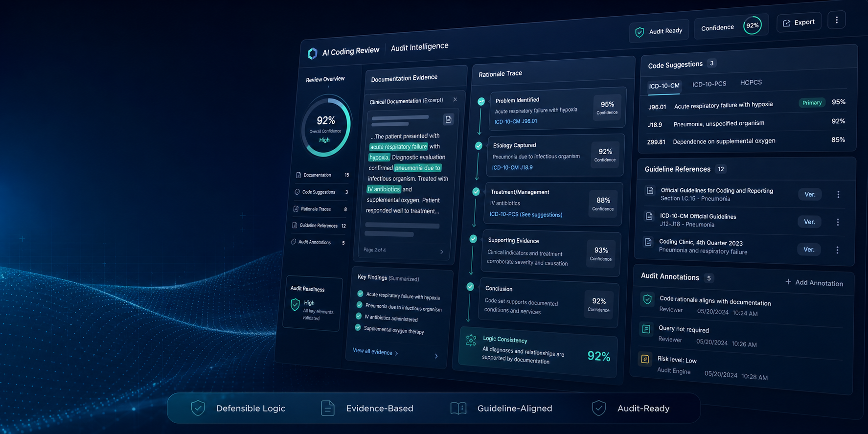Image resolution: width=868 pixels, height=434 pixels.
Task: Select the J18.9 Pneumonia, unspecified organism row
Action: (x=746, y=123)
